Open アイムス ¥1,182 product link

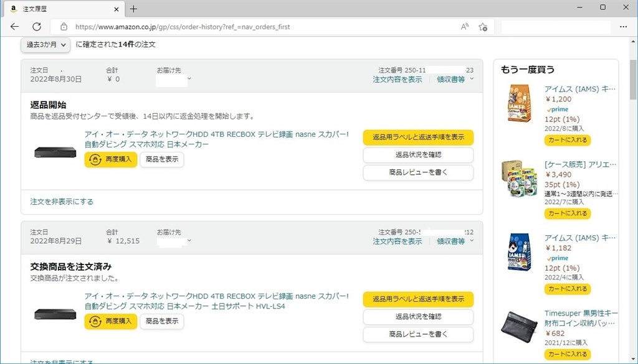pyautogui.click(x=580, y=238)
